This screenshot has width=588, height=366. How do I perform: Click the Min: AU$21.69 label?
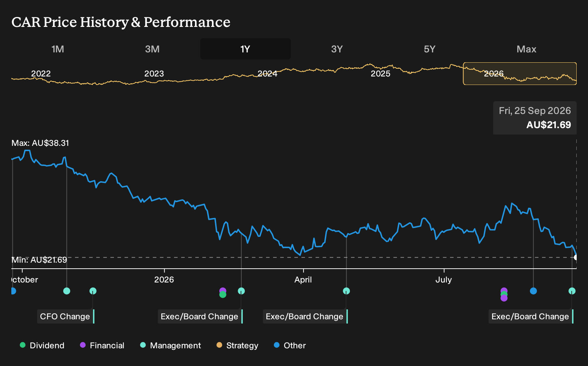pyautogui.click(x=39, y=260)
